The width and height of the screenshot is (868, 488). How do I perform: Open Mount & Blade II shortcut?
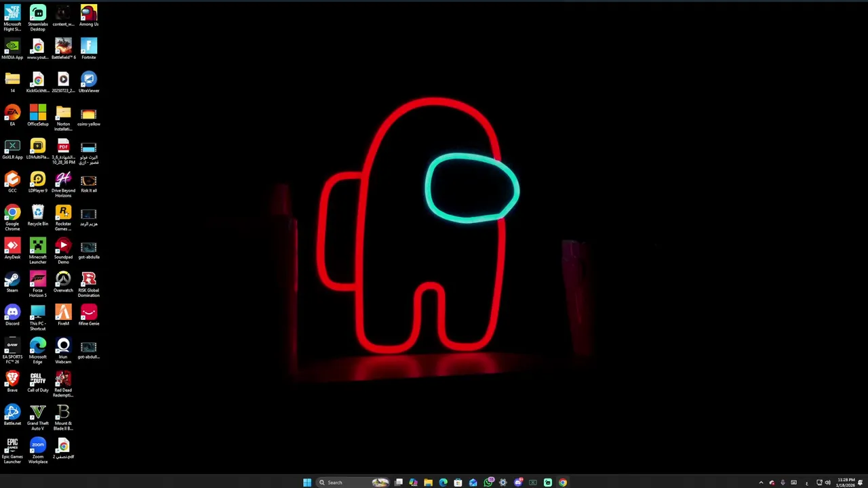tap(63, 417)
